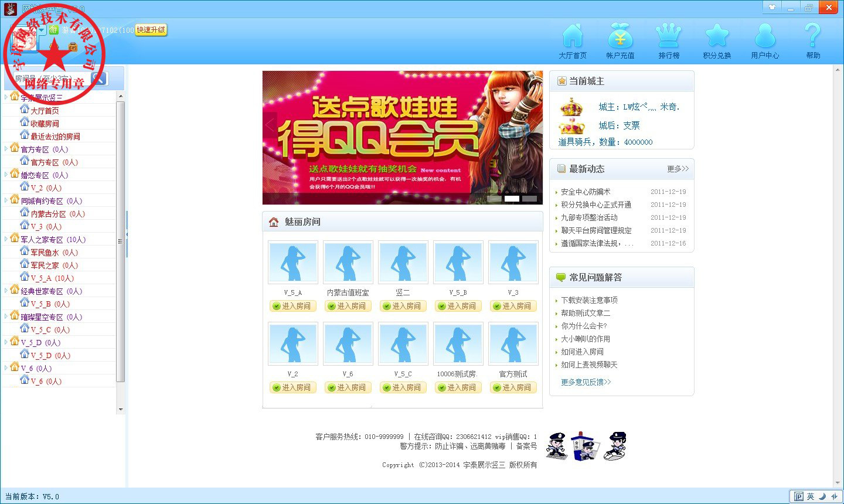This screenshot has width=844, height=504.
Task: Open 更多意见反馈>> link
Action: (586, 382)
